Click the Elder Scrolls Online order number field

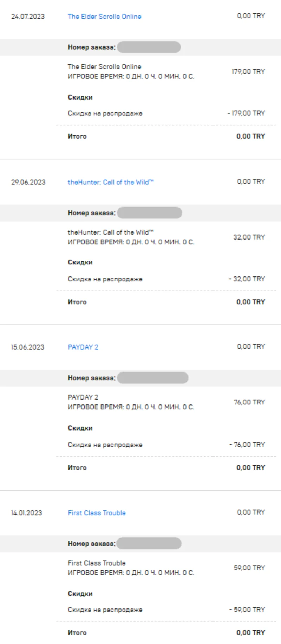pos(149,47)
